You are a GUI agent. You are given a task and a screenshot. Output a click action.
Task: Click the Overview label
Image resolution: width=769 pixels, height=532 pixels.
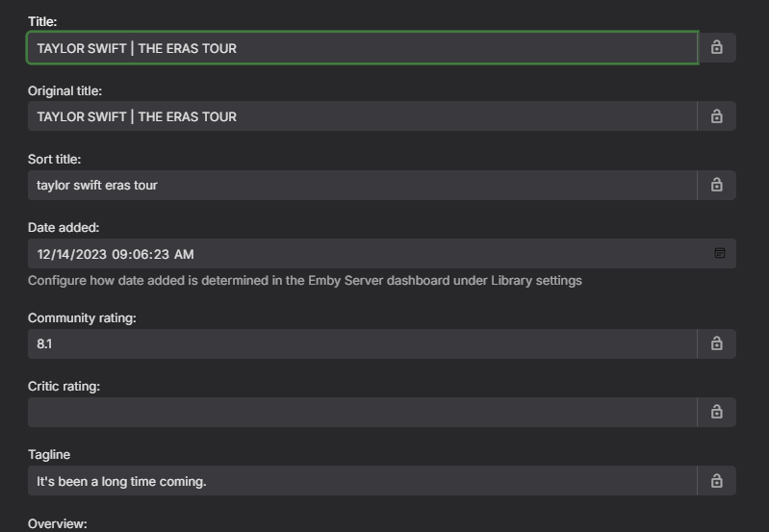[58, 523]
